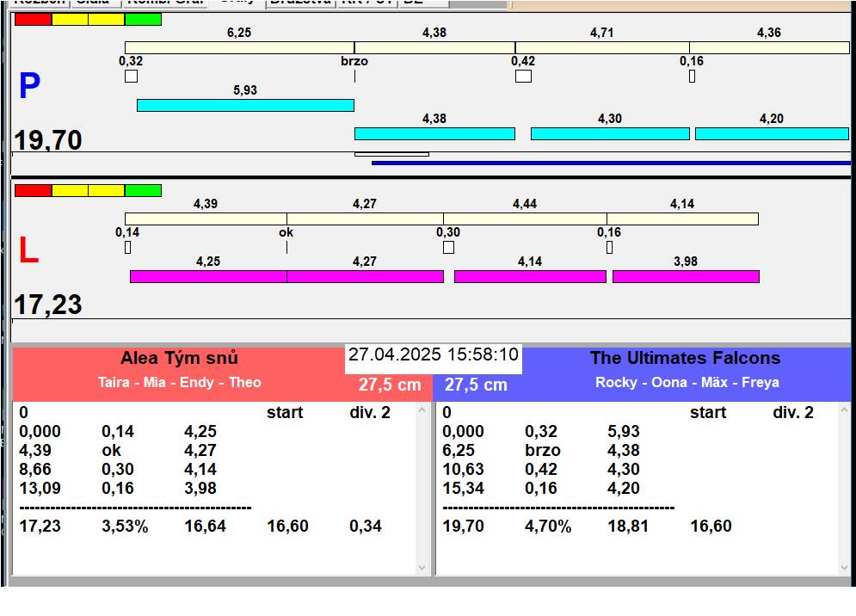
Task: Click the green light in lane L indicator
Action: tap(143, 190)
